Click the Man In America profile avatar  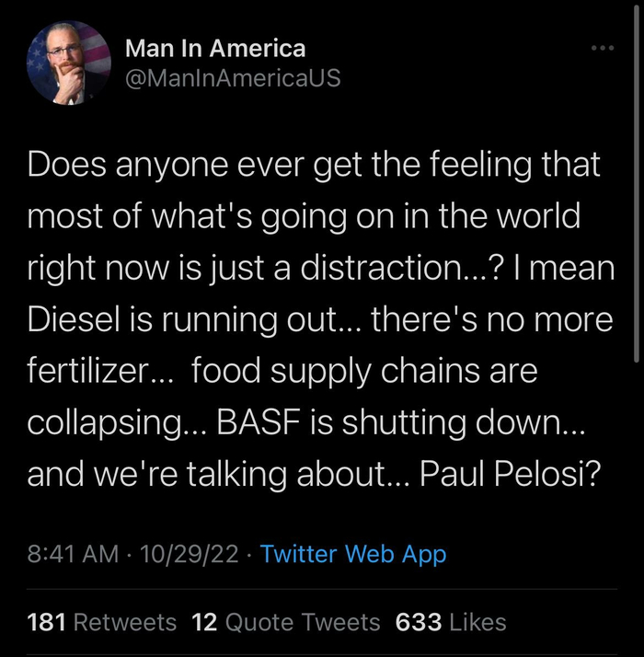coord(69,63)
